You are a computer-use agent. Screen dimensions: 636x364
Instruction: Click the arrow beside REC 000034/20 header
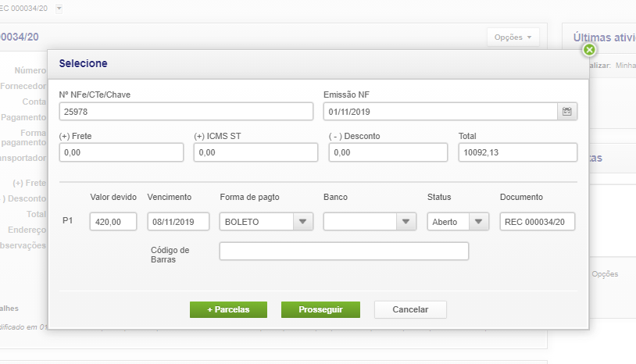(x=59, y=9)
